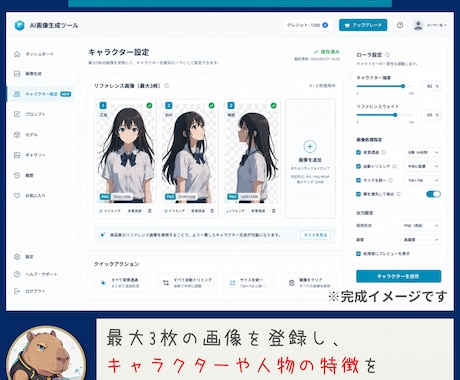Screen dimensions: 460x380
Task: Click the ガイドを見る button
Action: click(x=315, y=235)
